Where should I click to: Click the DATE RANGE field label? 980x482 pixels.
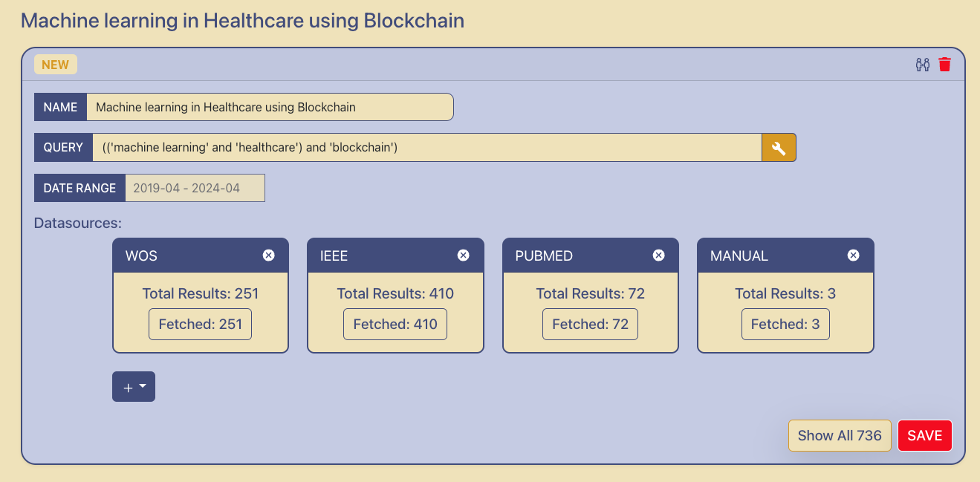tap(79, 188)
